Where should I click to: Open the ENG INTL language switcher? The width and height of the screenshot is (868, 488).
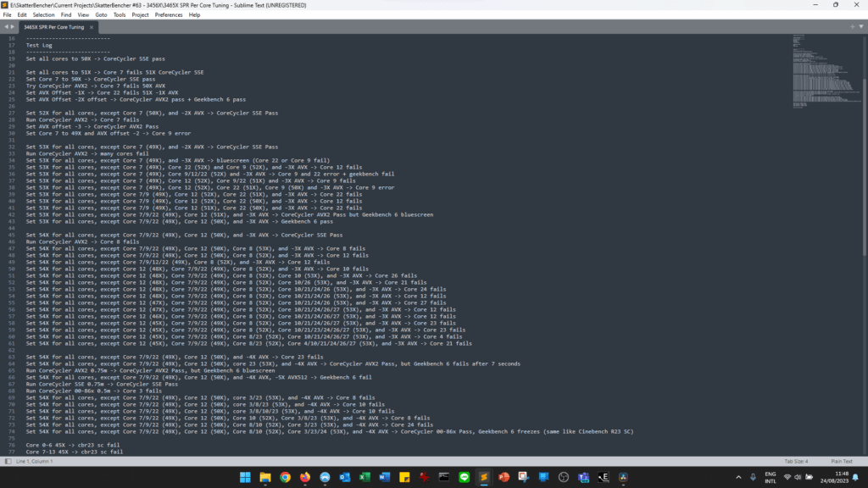(x=770, y=478)
